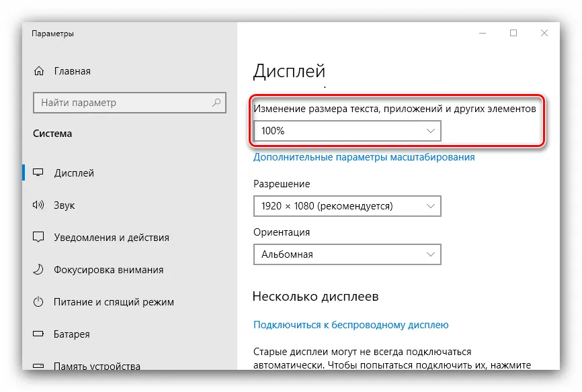
Task: Click the Разрешение label
Action: coord(282,184)
